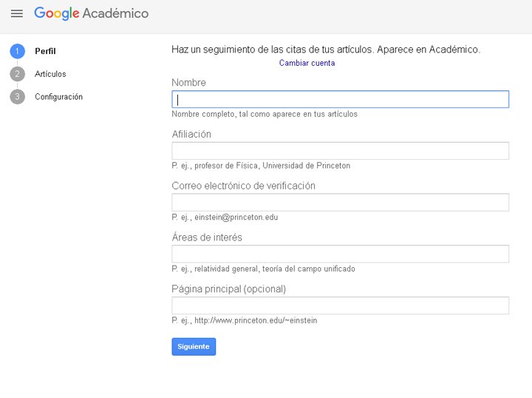Image resolution: width=532 pixels, height=398 pixels.
Task: Click hint 'Nombre completo, tal como aparece'
Action: pyautogui.click(x=265, y=114)
